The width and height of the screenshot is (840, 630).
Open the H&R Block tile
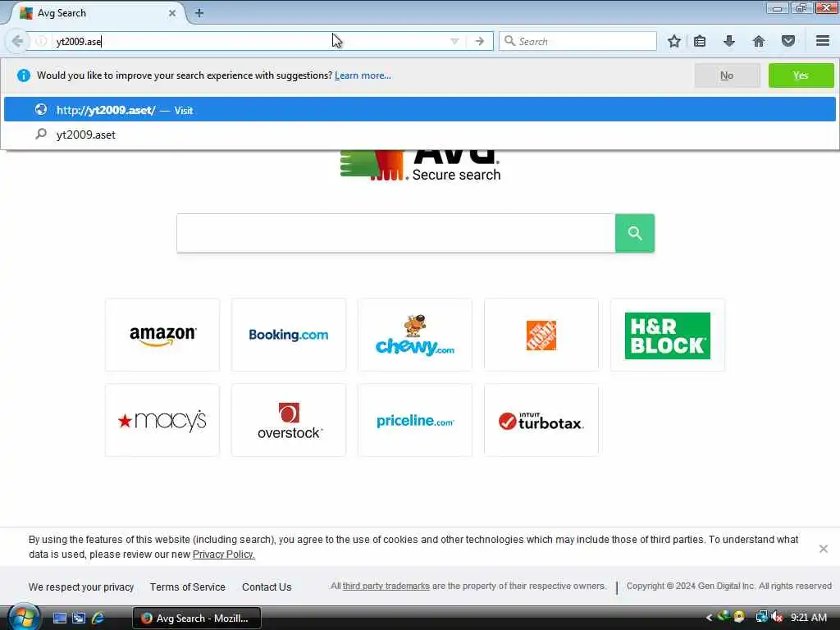pos(668,335)
